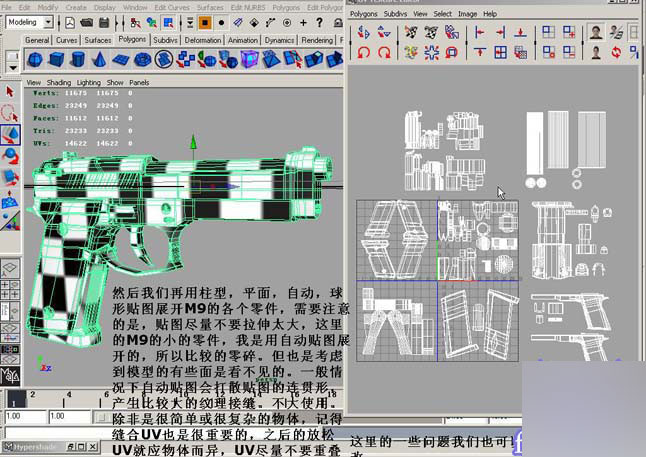Click the Cut UVs checkered icon

[x=411, y=33]
